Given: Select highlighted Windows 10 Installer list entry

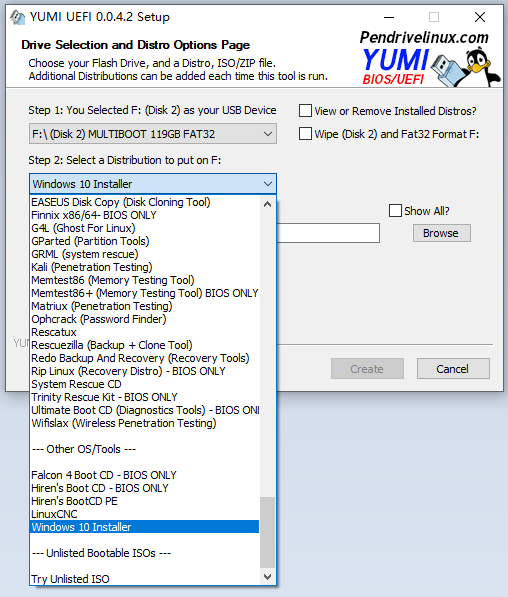Looking at the screenshot, I should [145, 527].
